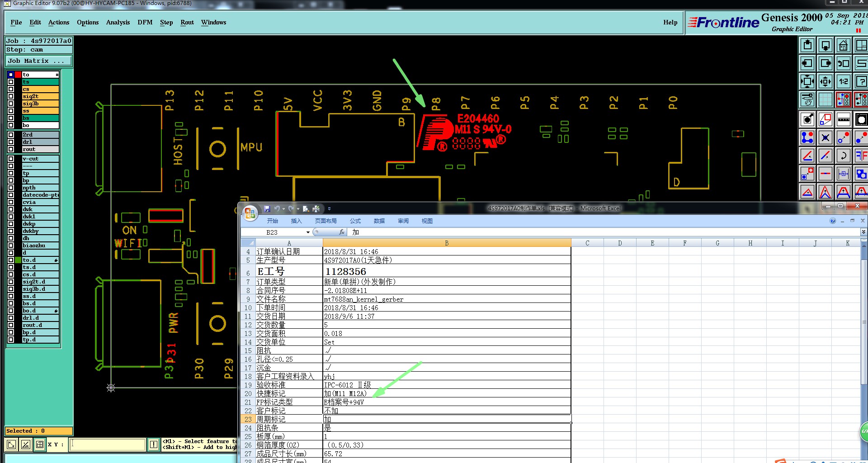Click the Undo icon in Excel
This screenshot has height=463, width=868.
[x=277, y=208]
